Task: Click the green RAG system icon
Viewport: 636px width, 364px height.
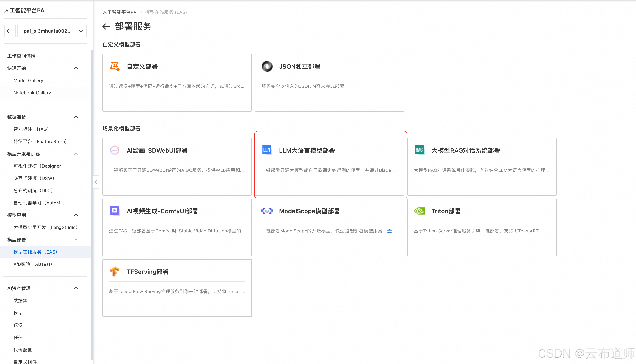Action: pos(419,150)
